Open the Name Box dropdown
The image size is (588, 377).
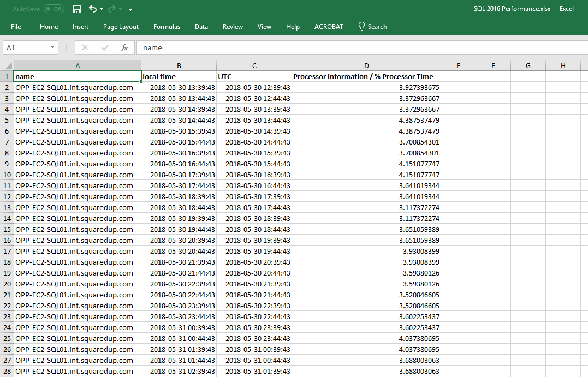[x=54, y=47]
